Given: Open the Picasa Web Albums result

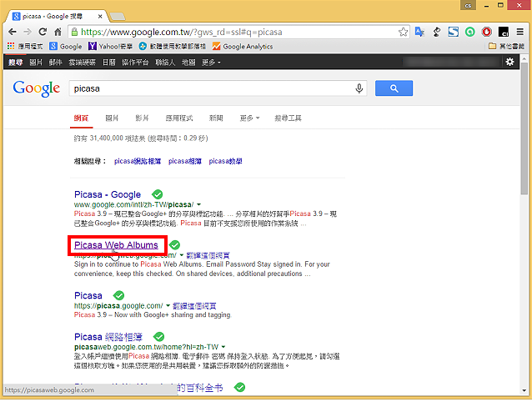Looking at the screenshot, I should [x=116, y=245].
